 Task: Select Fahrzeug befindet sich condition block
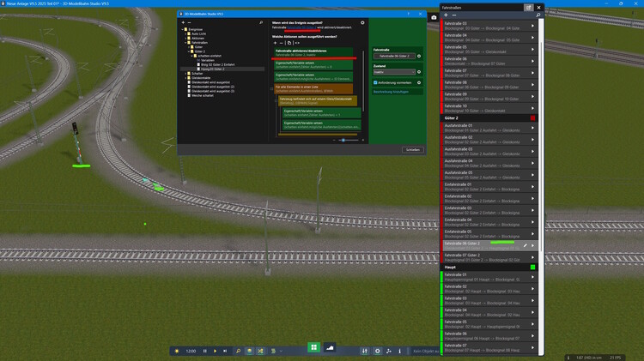pyautogui.click(x=318, y=100)
